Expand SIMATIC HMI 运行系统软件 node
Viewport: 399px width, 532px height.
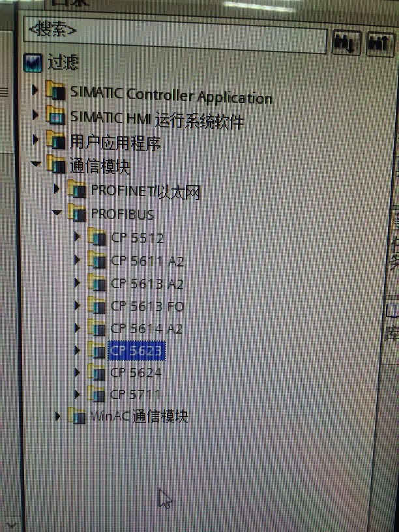point(35,115)
